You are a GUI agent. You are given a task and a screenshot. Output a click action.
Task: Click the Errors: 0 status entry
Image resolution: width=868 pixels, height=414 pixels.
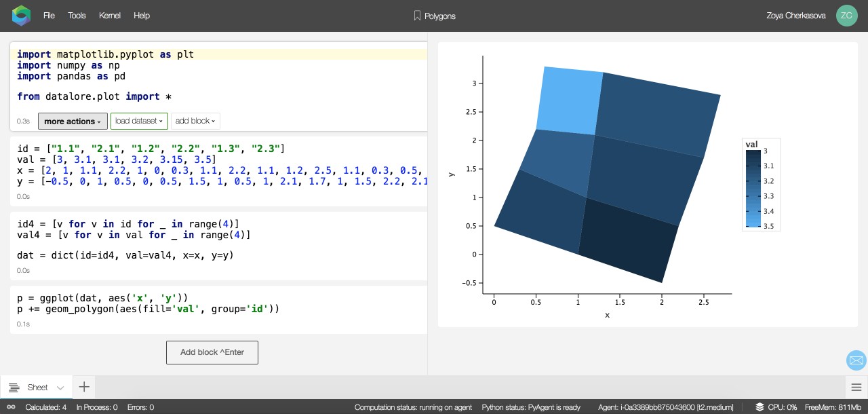[x=141, y=407]
